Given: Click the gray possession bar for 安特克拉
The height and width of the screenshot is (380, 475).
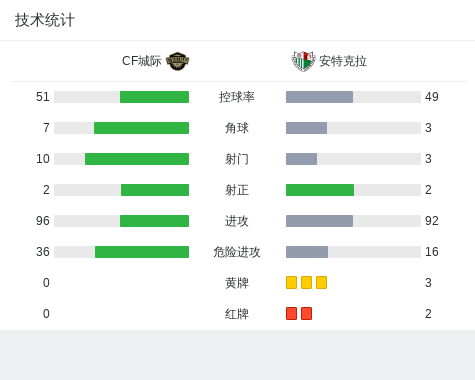Looking at the screenshot, I should [319, 97].
